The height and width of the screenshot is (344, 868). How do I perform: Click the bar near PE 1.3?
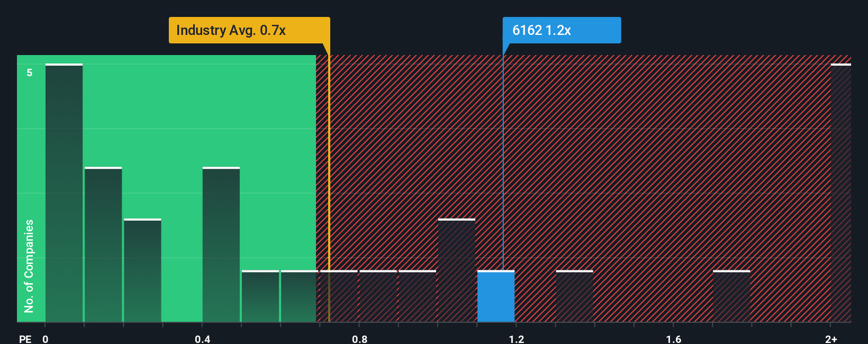tap(574, 296)
